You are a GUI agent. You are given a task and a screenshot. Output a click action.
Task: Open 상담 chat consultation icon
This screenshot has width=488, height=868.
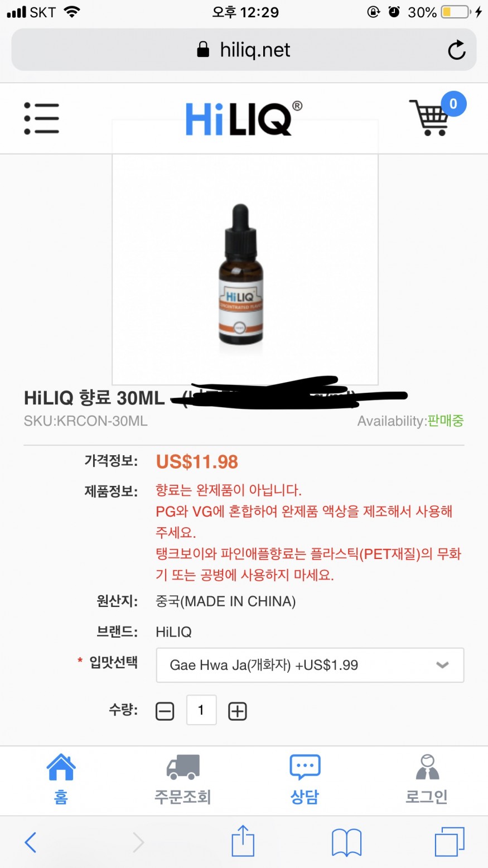click(305, 779)
